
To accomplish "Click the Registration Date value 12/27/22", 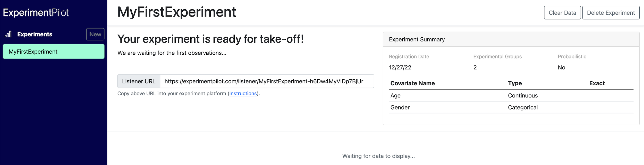I will 400,68.
